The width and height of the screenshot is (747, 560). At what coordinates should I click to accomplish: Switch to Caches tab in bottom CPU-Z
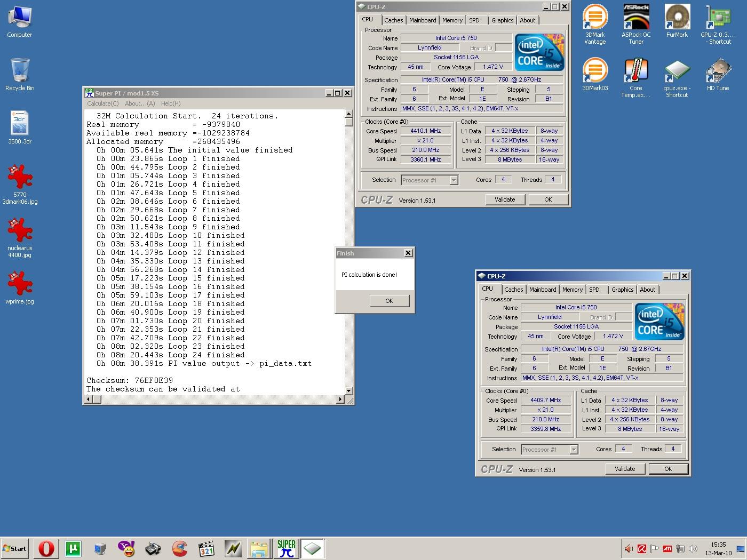coord(514,290)
